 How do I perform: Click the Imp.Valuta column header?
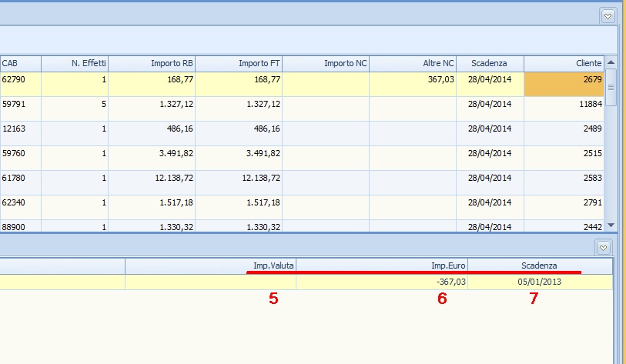coord(210,266)
